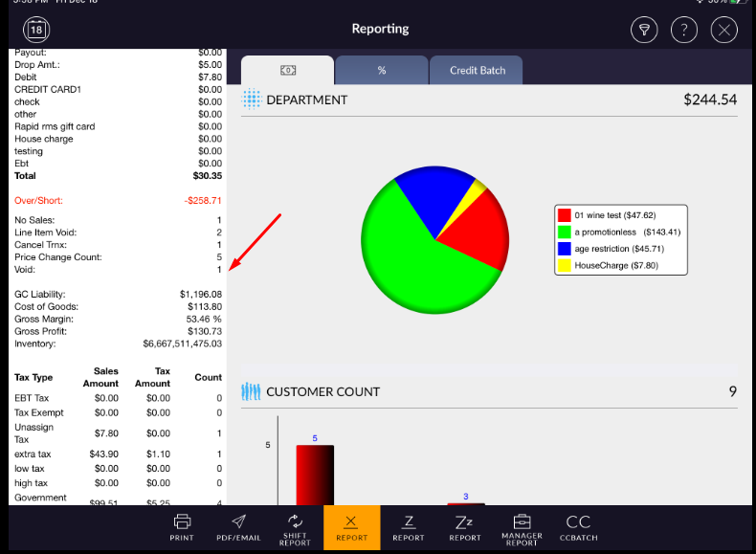The height and width of the screenshot is (554, 756).
Task: Print the current report
Action: tap(182, 528)
